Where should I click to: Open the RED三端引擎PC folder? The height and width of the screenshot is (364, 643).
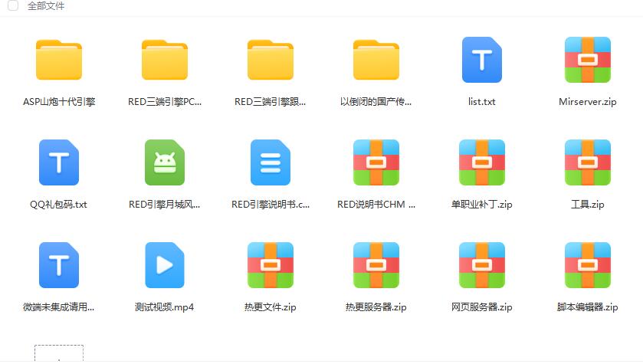165,60
